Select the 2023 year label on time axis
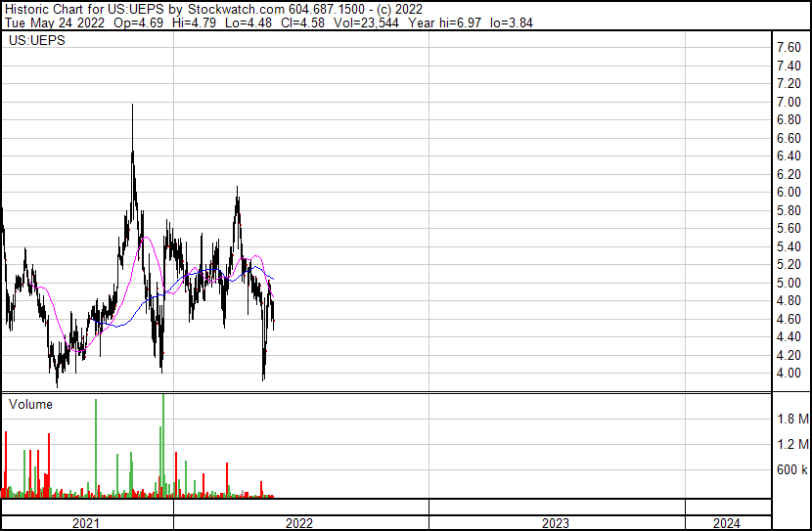This screenshot has width=812, height=531. [x=556, y=523]
